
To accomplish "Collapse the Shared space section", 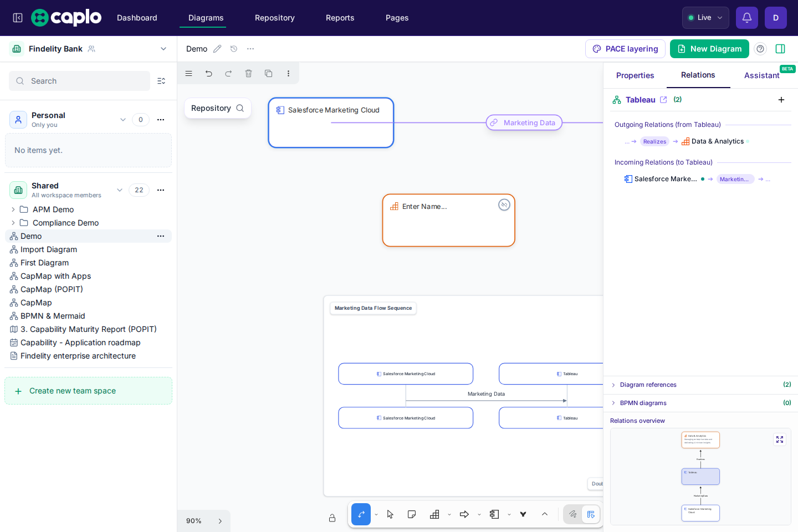I will (120, 190).
